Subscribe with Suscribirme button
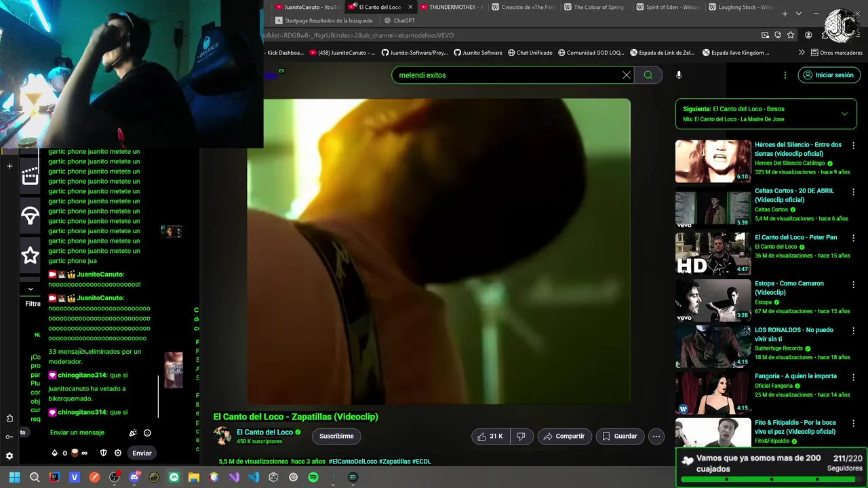 (x=336, y=436)
